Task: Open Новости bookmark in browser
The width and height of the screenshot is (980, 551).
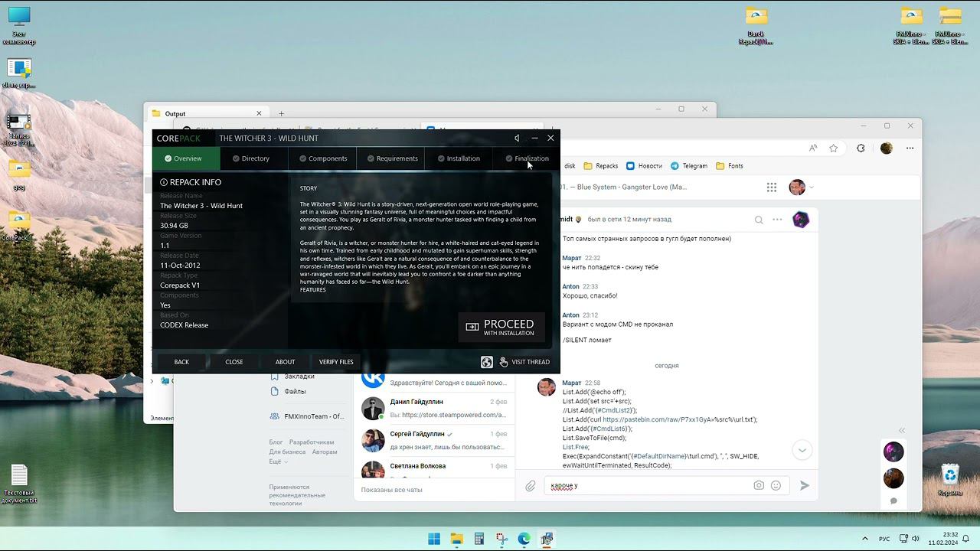Action: (x=644, y=165)
